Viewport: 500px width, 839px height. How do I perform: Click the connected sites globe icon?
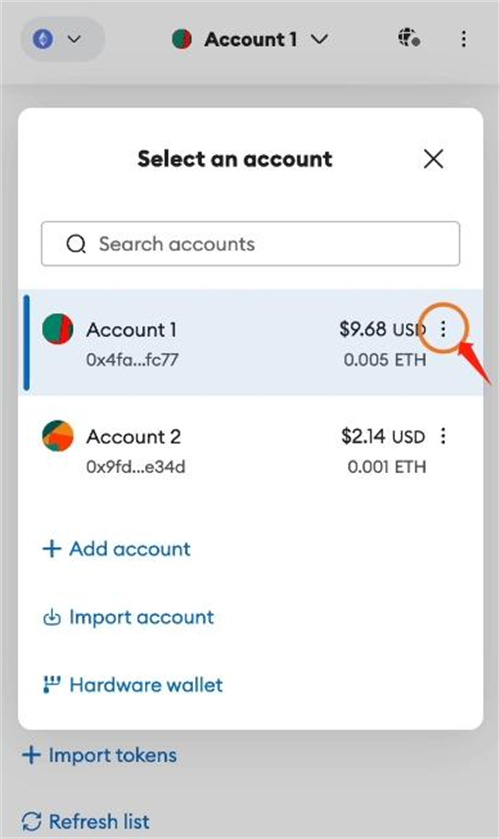(409, 38)
